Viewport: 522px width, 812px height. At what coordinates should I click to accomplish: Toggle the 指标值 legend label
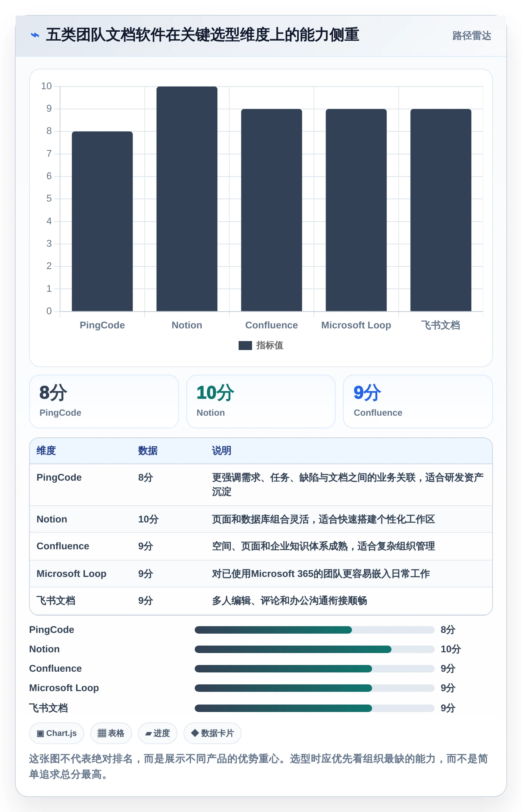point(270,346)
